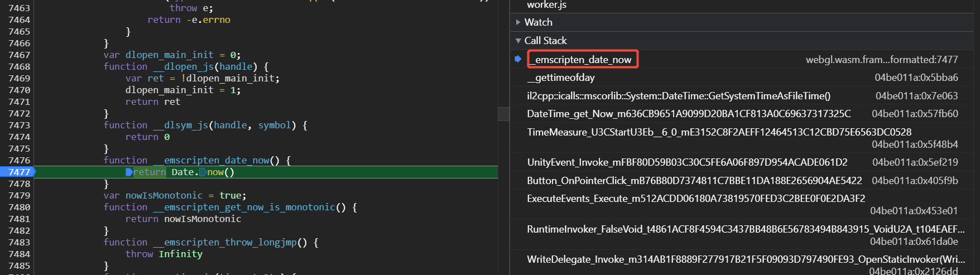This screenshot has height=275, width=980.
Task: Click the inline breakpoint marker before now()
Action: click(x=203, y=172)
